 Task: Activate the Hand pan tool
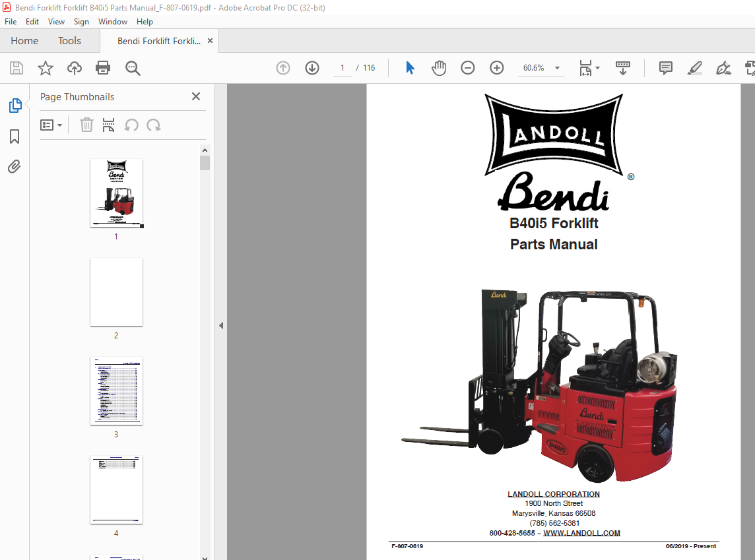point(439,68)
